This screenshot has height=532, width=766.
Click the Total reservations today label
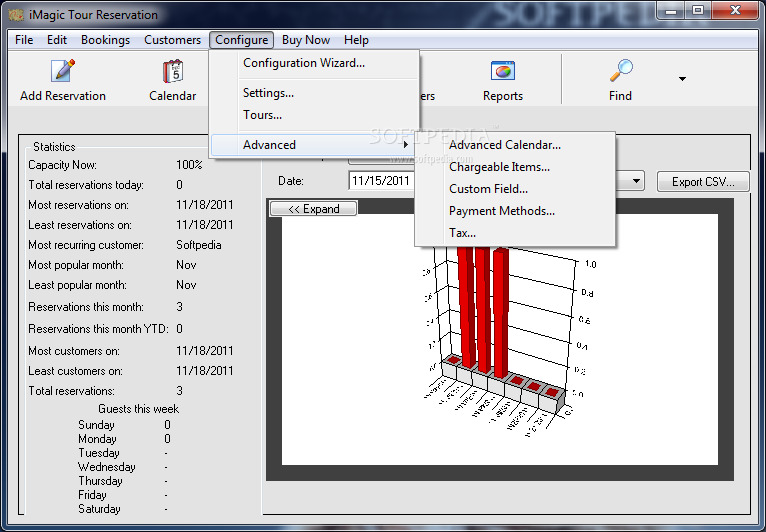point(86,185)
